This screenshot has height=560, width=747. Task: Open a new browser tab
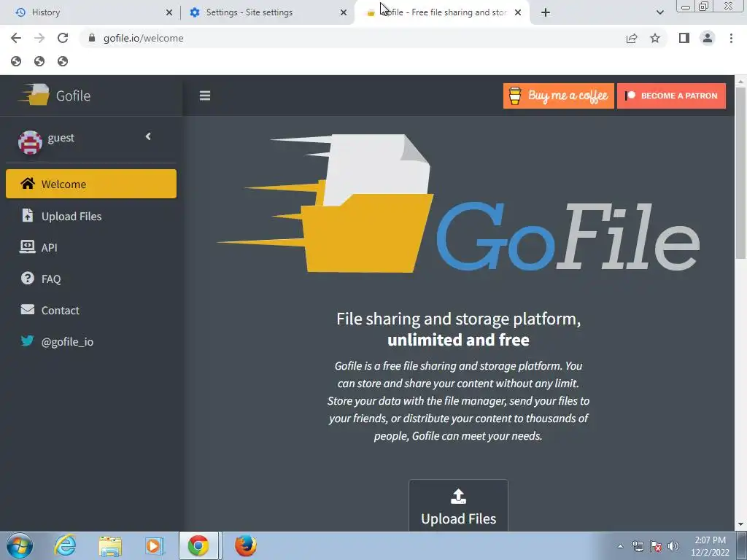[x=546, y=12]
